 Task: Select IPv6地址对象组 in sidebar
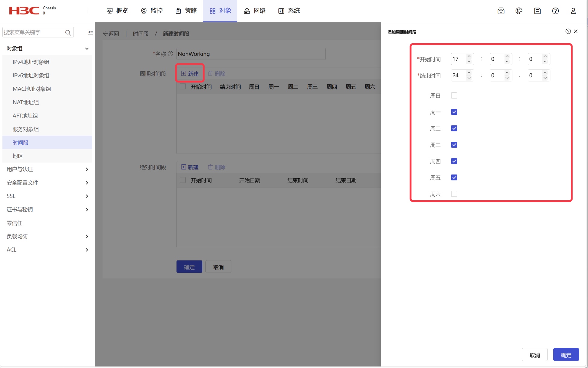click(47, 76)
